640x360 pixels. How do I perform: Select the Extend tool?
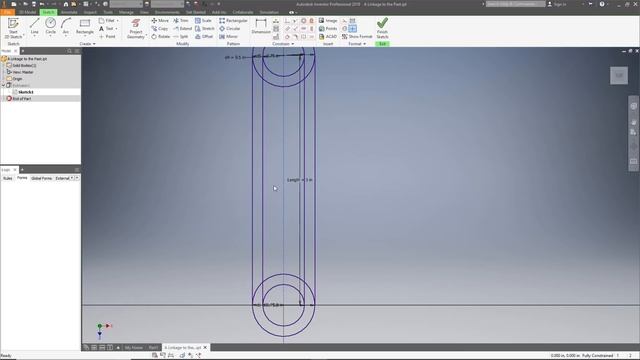[x=182, y=29]
